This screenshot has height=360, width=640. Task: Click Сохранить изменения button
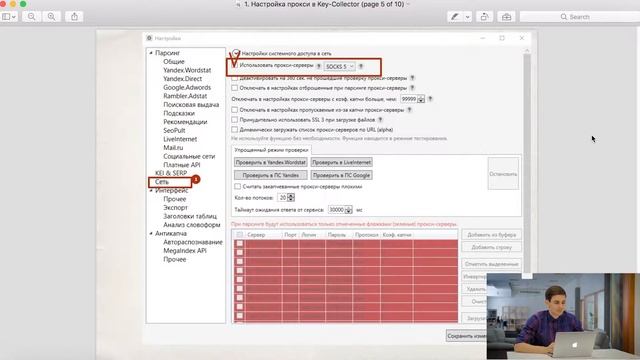click(467, 336)
